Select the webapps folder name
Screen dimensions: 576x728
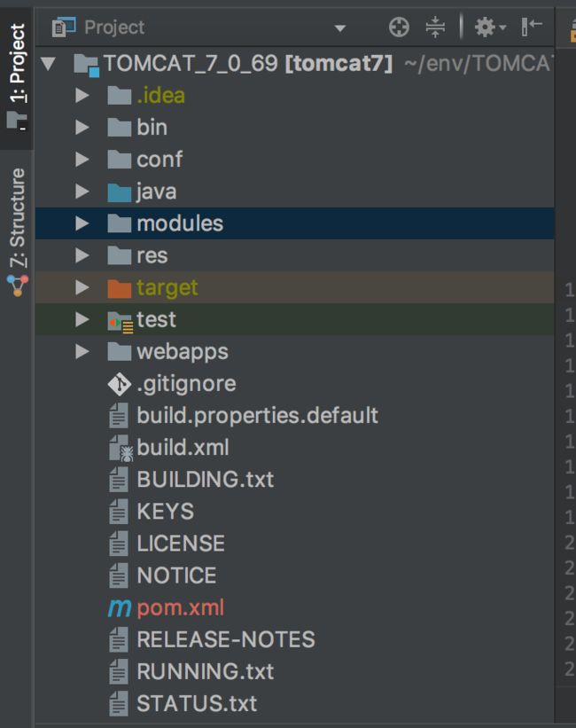tap(183, 352)
